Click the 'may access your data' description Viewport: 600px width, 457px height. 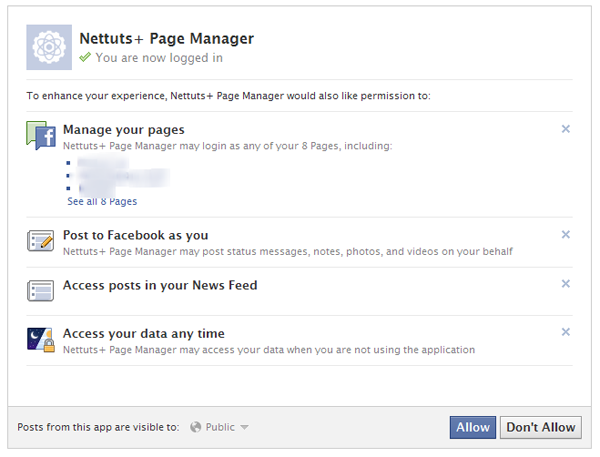(269, 350)
